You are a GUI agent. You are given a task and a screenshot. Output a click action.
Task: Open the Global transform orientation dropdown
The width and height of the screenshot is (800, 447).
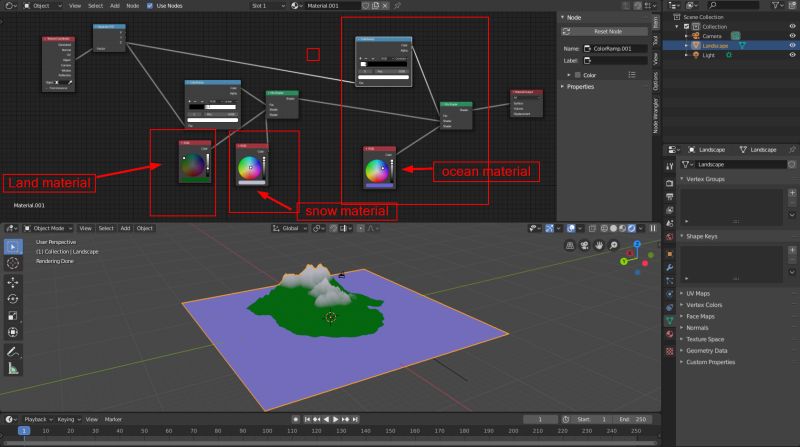point(290,229)
